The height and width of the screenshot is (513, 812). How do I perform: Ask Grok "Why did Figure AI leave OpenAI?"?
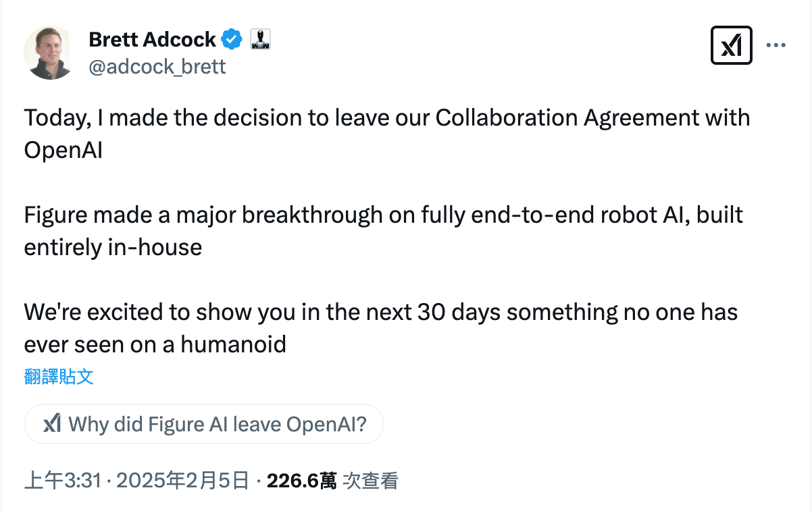point(204,425)
